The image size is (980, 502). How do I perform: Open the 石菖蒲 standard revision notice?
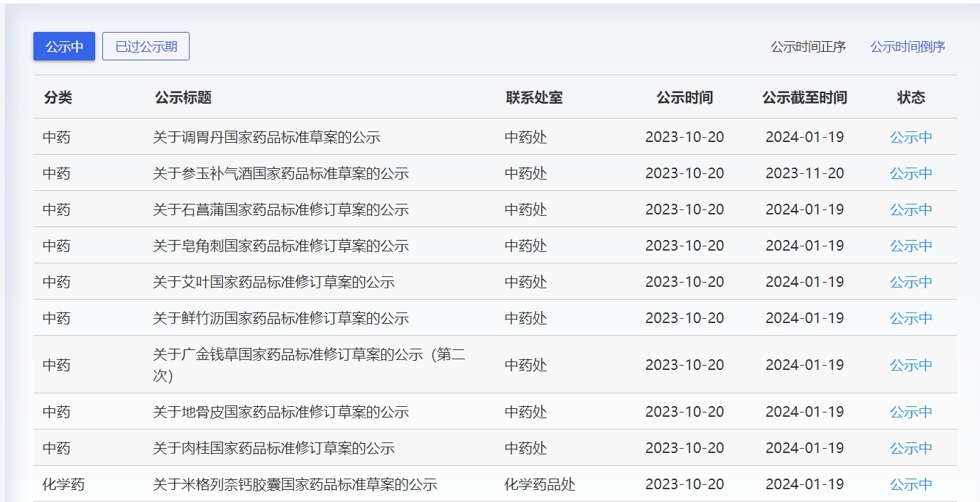(x=281, y=209)
